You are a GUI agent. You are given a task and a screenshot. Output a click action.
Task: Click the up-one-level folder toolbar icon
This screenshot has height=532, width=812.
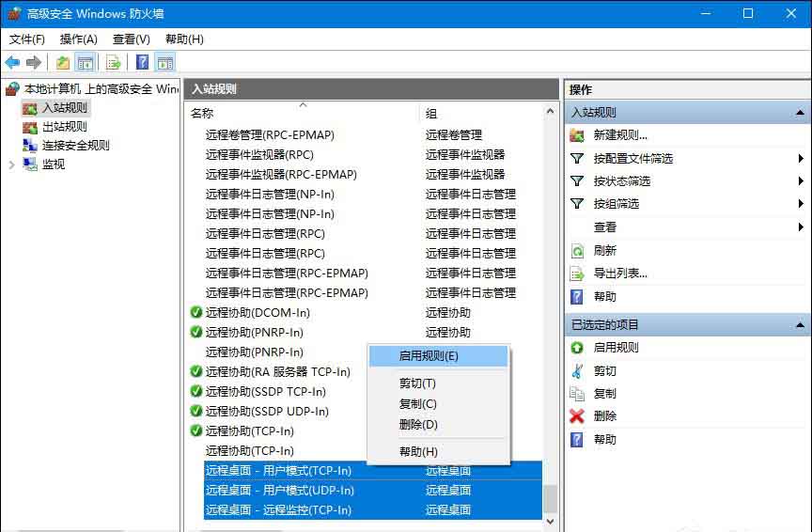click(62, 63)
